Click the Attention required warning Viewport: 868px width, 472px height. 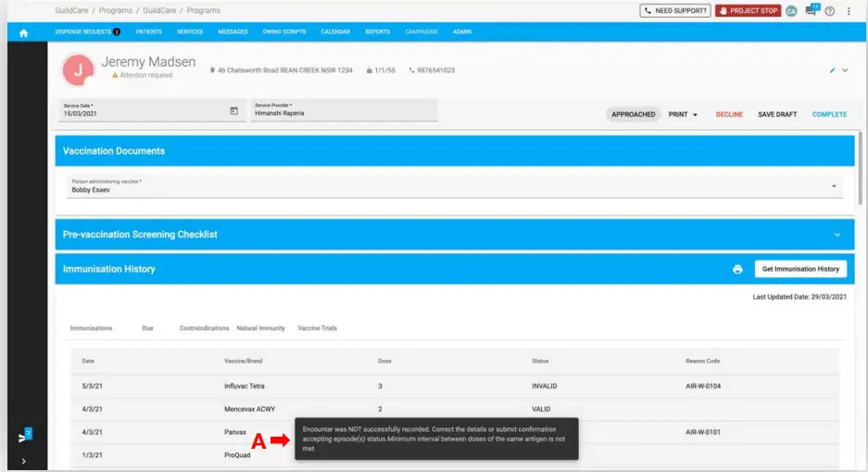[x=143, y=75]
